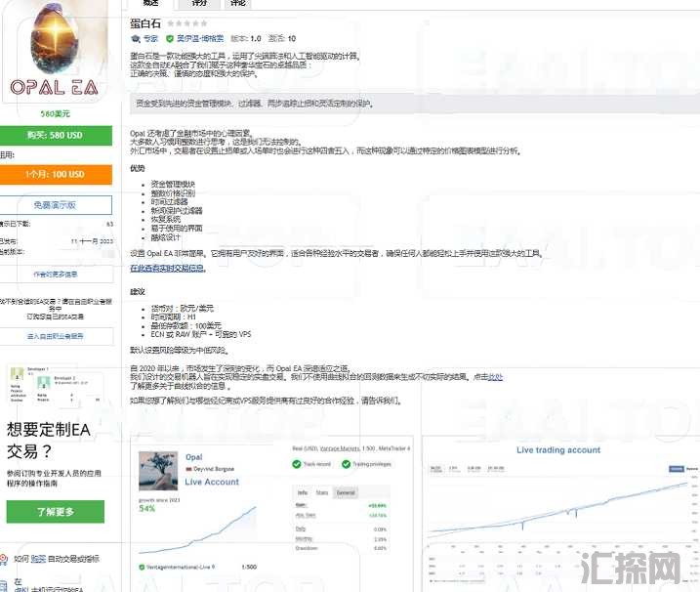Select the General tab in signal widget
The width and height of the screenshot is (700, 592).
tap(346, 492)
